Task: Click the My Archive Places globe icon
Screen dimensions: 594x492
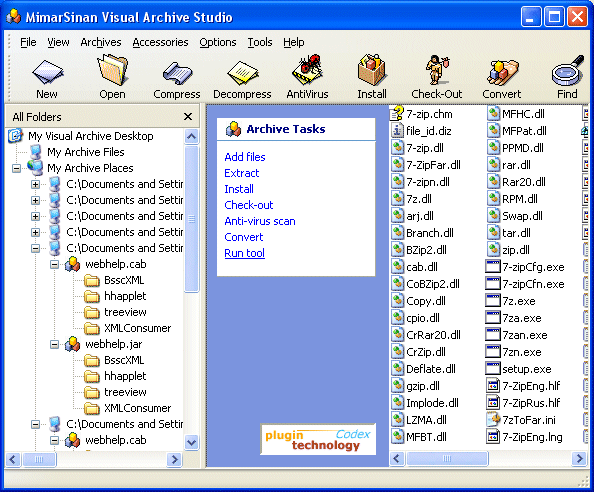Action: point(35,167)
